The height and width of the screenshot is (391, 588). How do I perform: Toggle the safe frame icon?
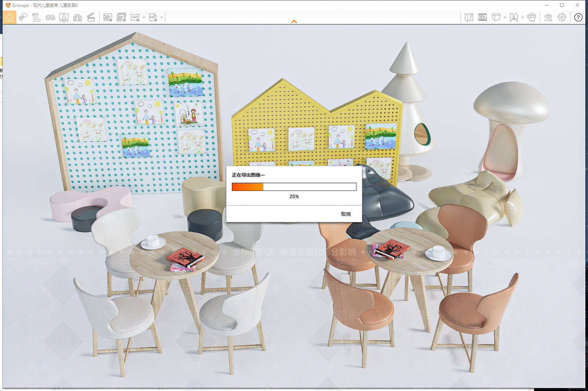[x=483, y=17]
